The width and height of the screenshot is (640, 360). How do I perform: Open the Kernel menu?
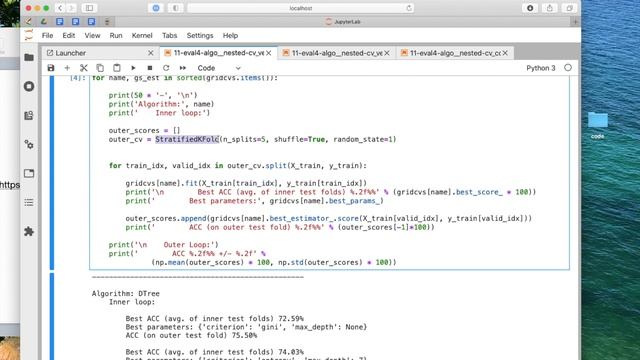[142, 36]
